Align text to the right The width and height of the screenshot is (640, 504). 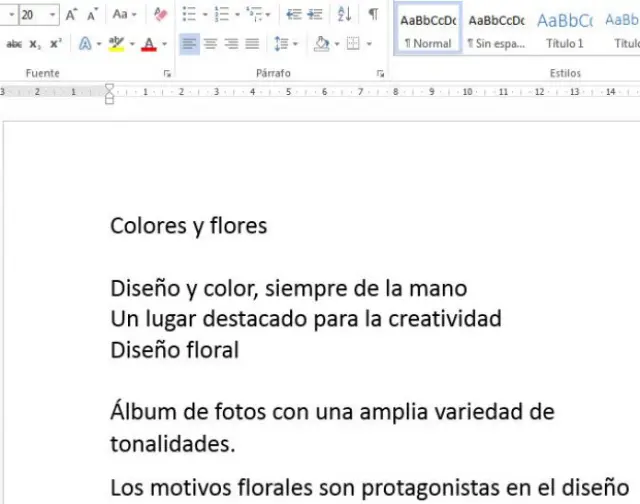tap(231, 44)
